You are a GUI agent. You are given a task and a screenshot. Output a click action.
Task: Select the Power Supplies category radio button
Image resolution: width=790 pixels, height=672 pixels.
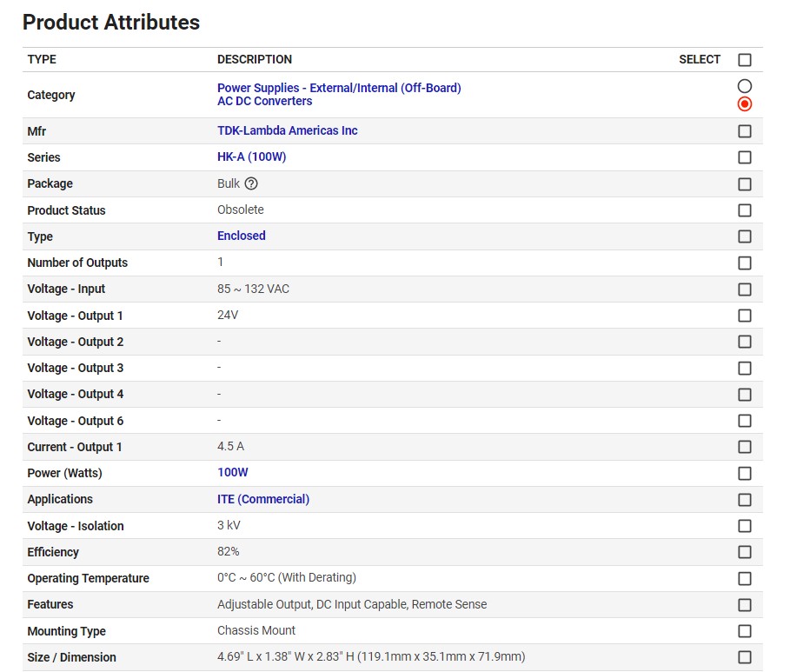tap(745, 86)
